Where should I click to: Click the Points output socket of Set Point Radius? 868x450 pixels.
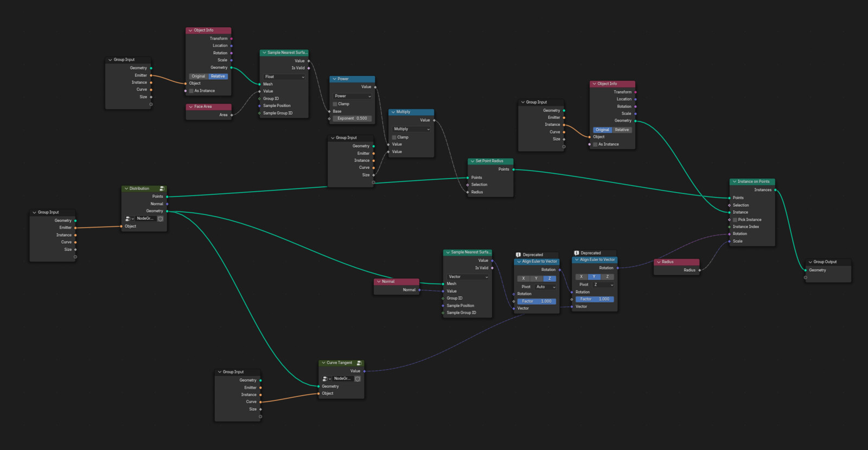pos(513,169)
